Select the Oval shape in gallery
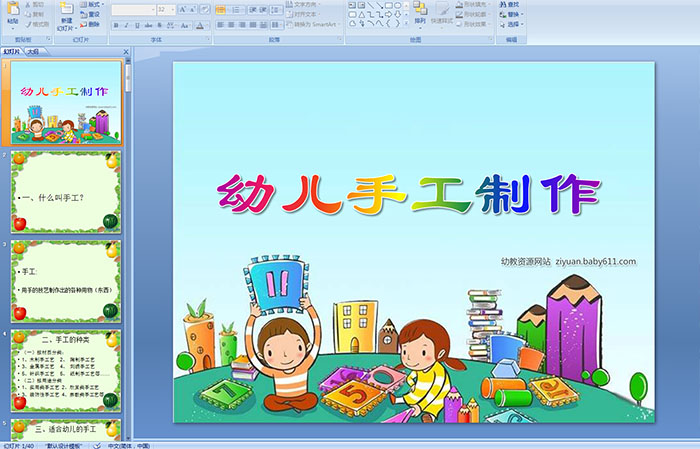The height and width of the screenshot is (449, 700). (398, 5)
